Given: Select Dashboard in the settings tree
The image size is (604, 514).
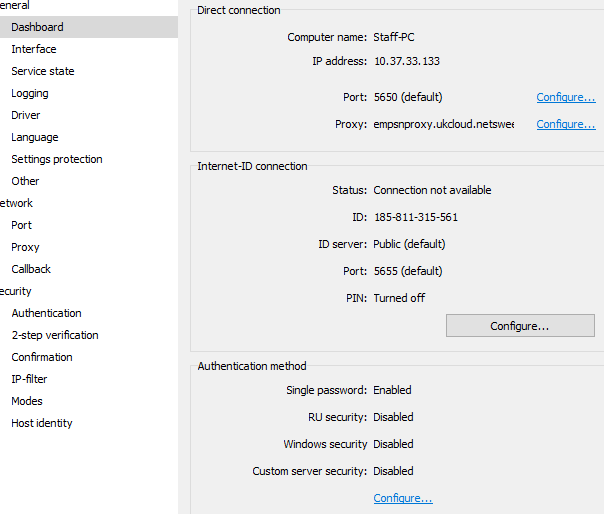Looking at the screenshot, I should [x=37, y=27].
